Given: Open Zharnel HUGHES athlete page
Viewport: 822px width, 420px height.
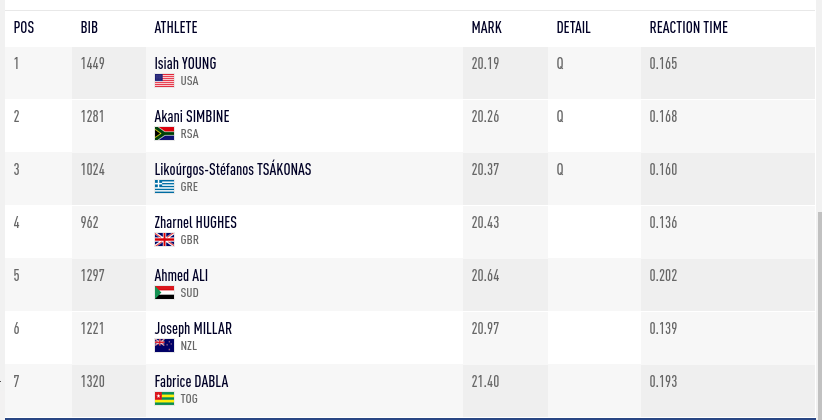Looking at the screenshot, I should tap(196, 222).
